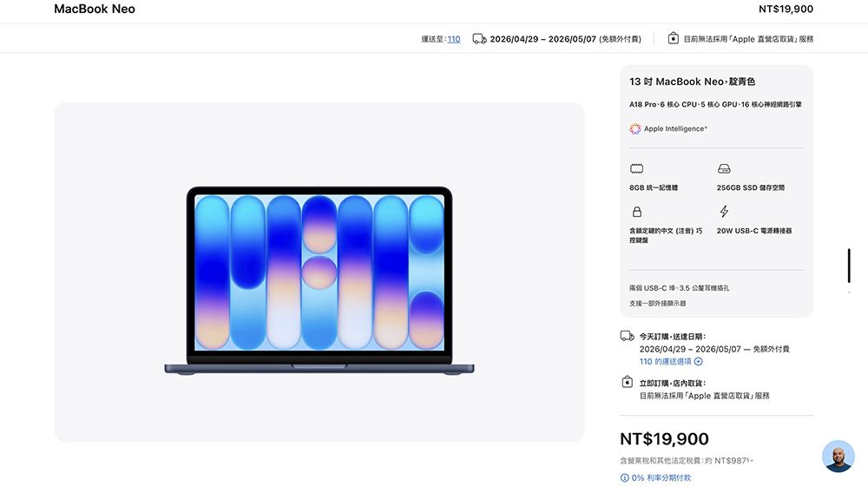This screenshot has height=486, width=868.
Task: Click the Apple Intelligence colorful icon
Action: click(635, 129)
